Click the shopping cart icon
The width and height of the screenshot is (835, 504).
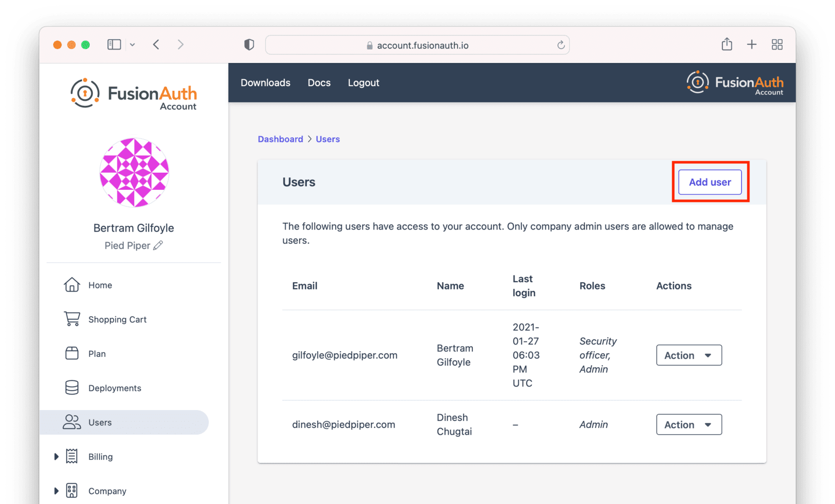(71, 318)
